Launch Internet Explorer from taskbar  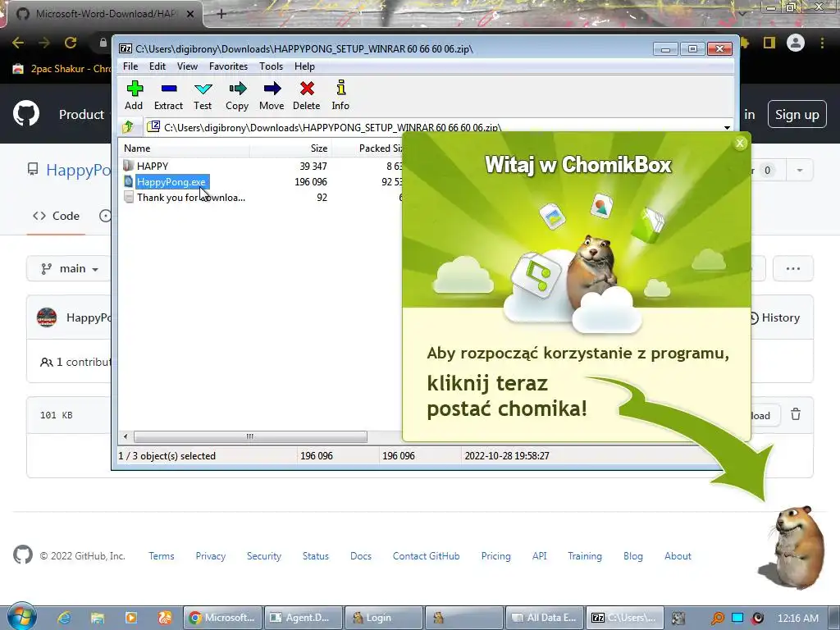click(64, 618)
